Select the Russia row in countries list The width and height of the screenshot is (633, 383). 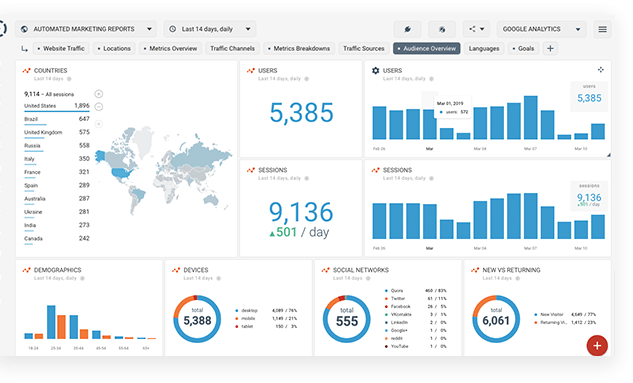click(x=57, y=146)
